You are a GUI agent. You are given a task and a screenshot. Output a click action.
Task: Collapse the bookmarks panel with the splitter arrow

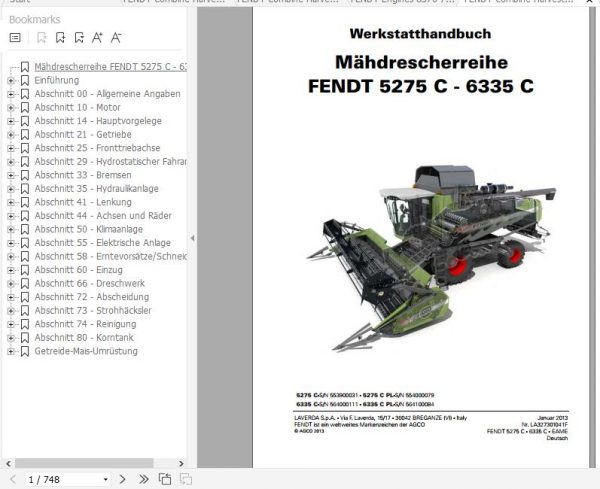[x=192, y=238]
